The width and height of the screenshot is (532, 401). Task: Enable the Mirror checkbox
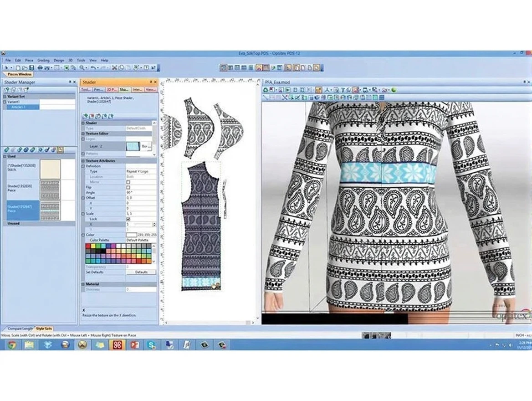128,182
